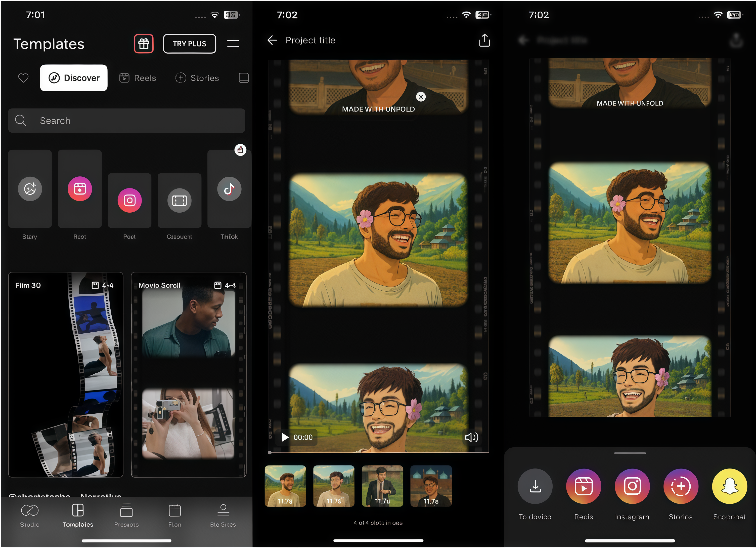Select the Carousel template category icon

click(x=179, y=201)
